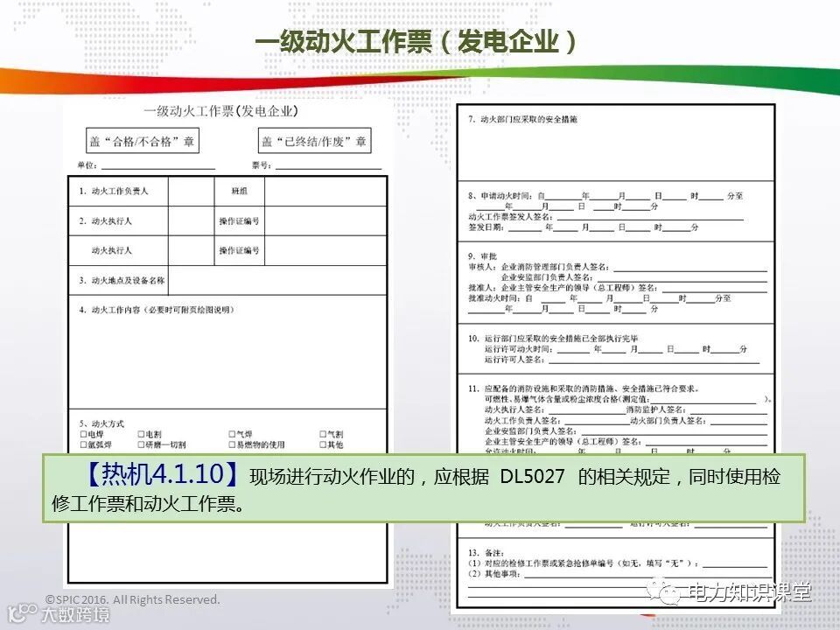Screen dimensions: 840x630
Task: Click the signature line after 动火工作票签发人签名
Action: (650, 218)
